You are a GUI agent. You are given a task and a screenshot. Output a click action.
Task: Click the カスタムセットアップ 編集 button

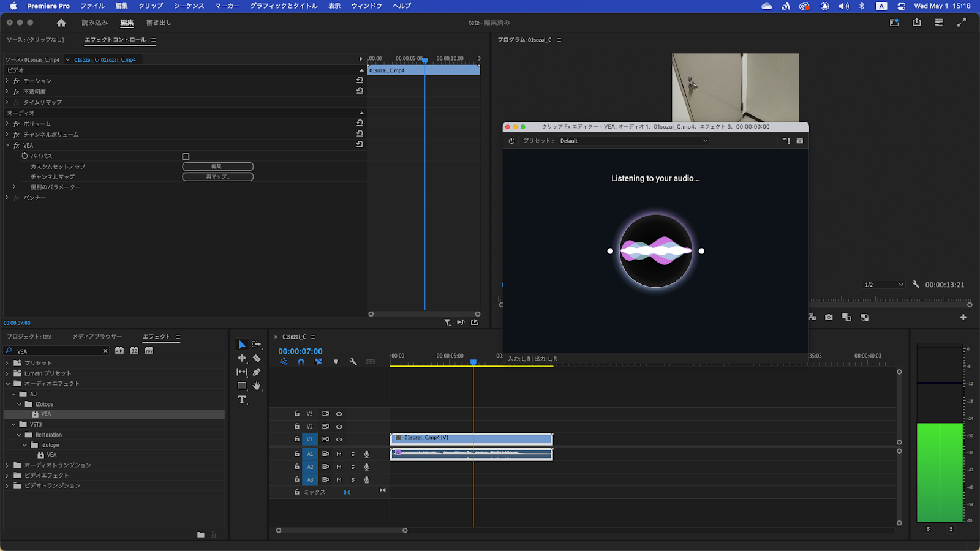point(217,167)
